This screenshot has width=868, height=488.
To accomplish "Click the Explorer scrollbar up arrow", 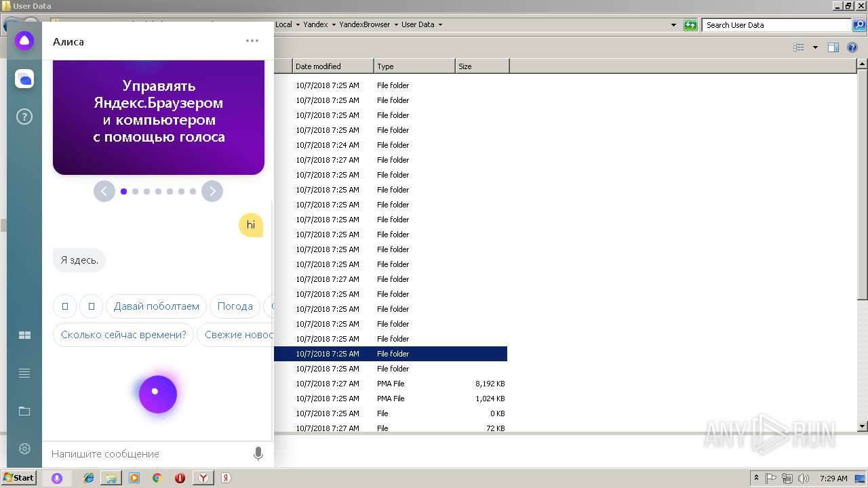I will pos(863,64).
